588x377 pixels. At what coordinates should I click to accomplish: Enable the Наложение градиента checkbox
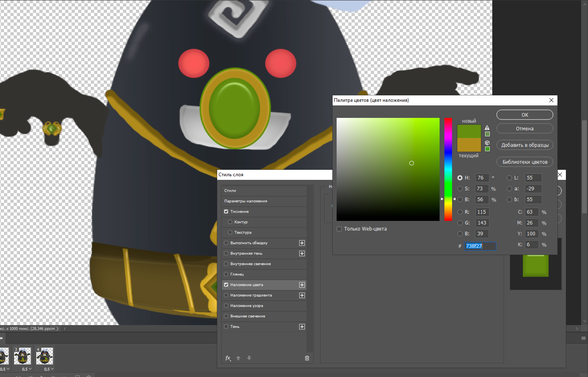tap(226, 295)
